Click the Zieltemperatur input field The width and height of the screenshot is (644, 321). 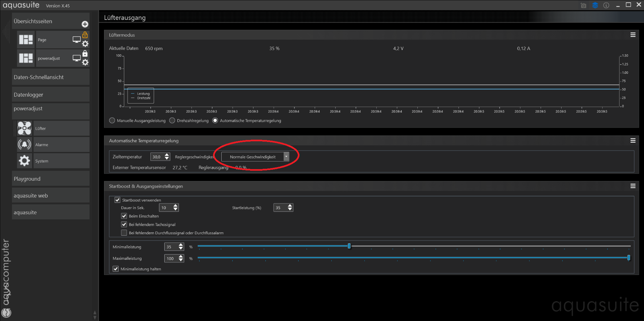click(x=157, y=157)
